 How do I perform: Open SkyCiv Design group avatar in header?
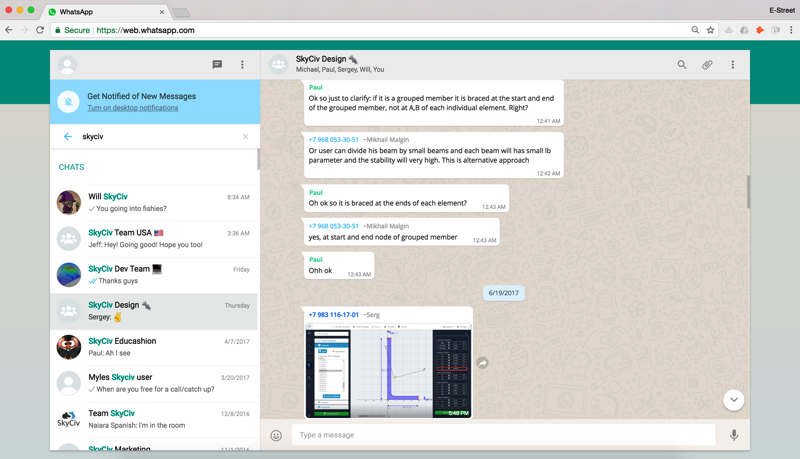click(x=279, y=64)
